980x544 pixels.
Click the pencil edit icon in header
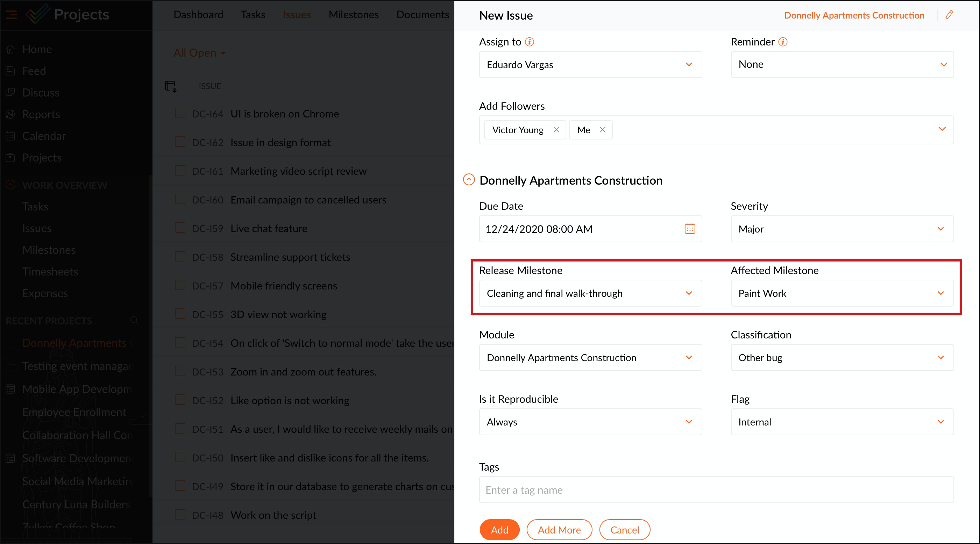[949, 15]
